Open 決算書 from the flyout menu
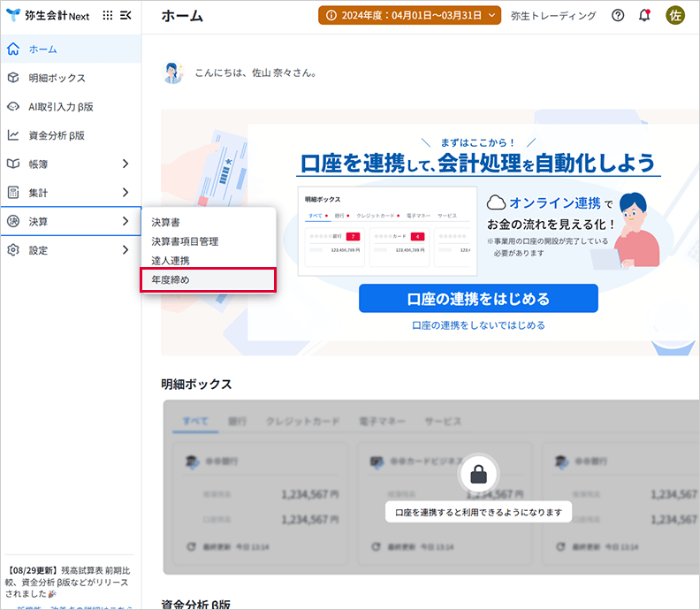The height and width of the screenshot is (610, 700). coord(165,222)
